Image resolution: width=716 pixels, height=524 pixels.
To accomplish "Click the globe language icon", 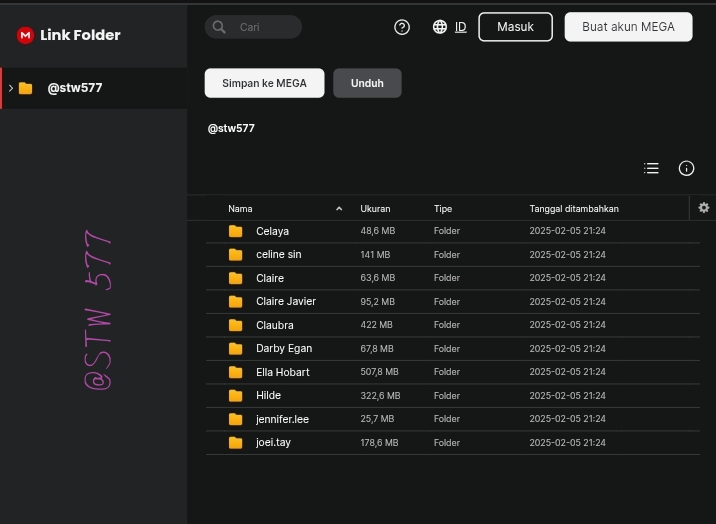I will click(x=440, y=27).
